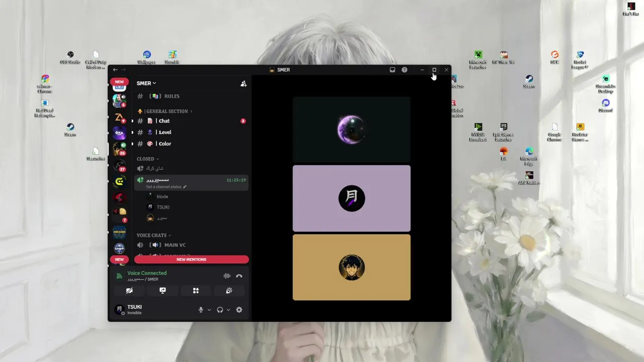The height and width of the screenshot is (362, 644).
Task: Open server with 9 notifications badge
Action: 119,117
